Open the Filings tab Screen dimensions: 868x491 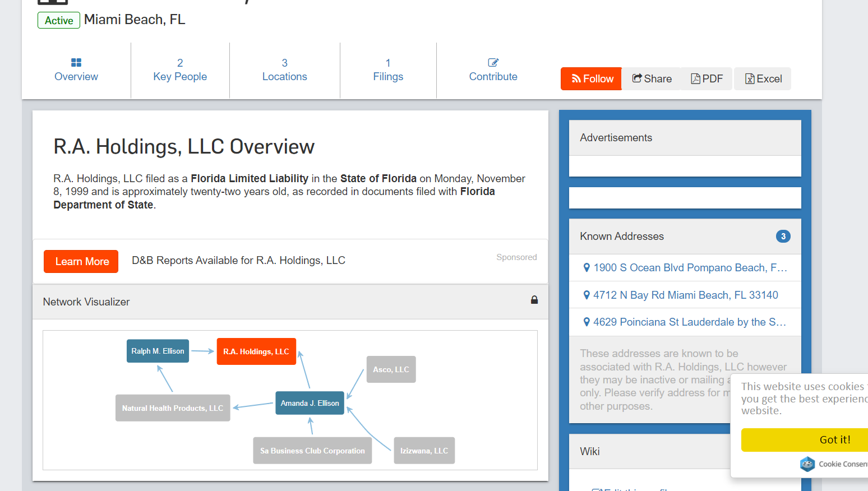click(388, 70)
